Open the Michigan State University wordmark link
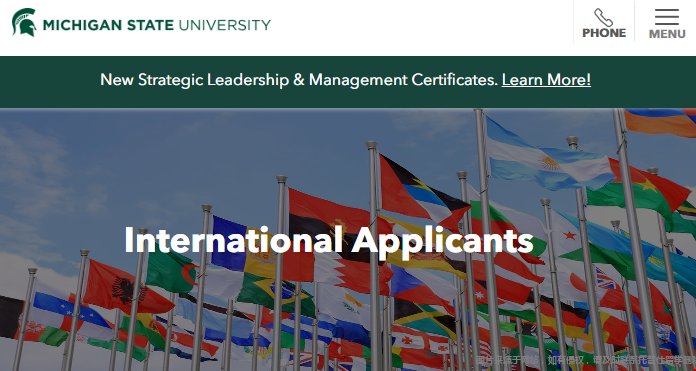This screenshot has width=696, height=371. [x=156, y=25]
